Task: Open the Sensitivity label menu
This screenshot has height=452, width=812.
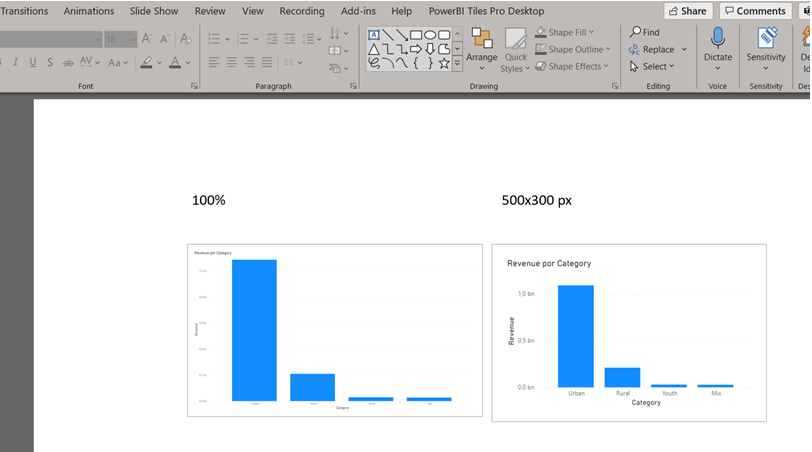Action: click(766, 45)
